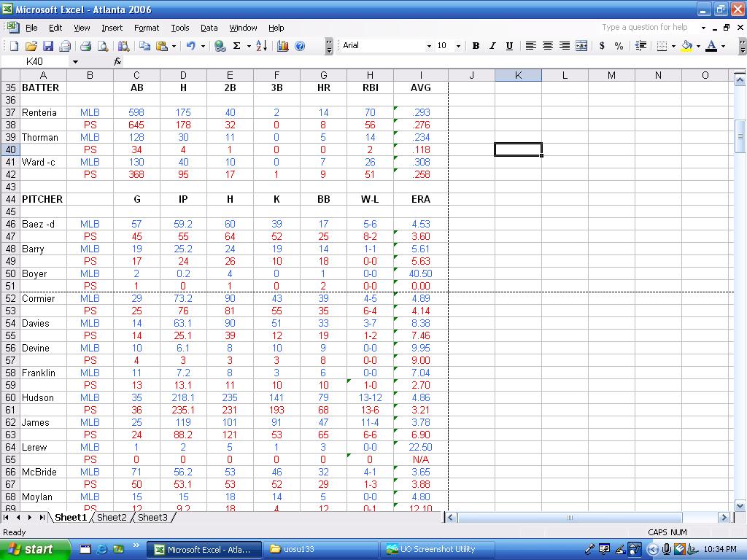This screenshot has width=747, height=560.
Task: Open the Name Box dropdown arrow
Action: click(x=75, y=62)
